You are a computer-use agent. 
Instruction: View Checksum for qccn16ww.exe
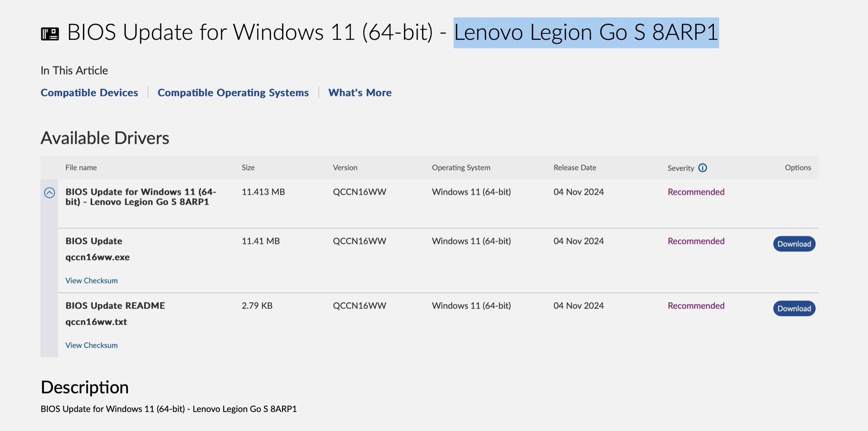click(x=91, y=281)
